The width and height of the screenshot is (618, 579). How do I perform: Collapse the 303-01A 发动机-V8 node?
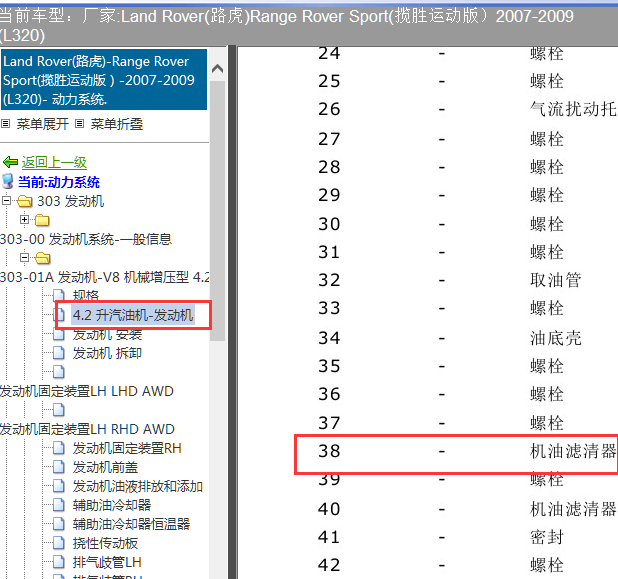coord(24,257)
